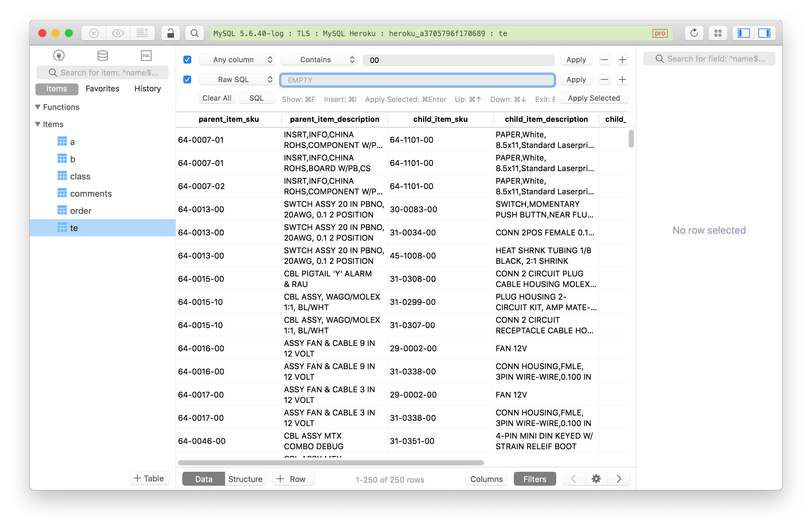The image size is (812, 529).
Task: Uncheck the Raw SQL filter checkbox
Action: 187,79
